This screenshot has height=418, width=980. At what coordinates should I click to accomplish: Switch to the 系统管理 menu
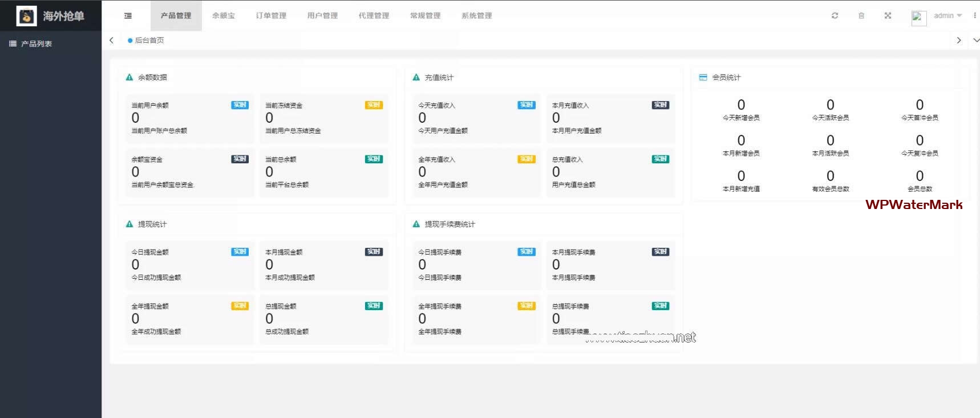[476, 16]
